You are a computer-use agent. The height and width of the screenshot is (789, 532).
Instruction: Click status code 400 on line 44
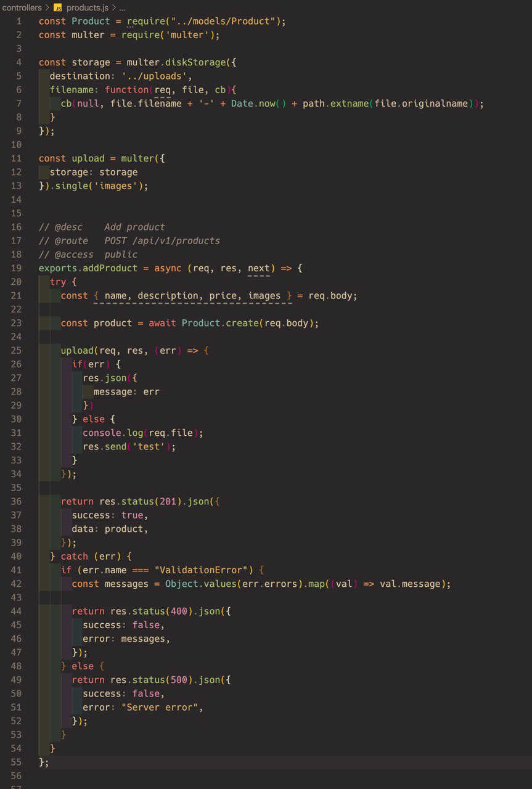coord(179,611)
